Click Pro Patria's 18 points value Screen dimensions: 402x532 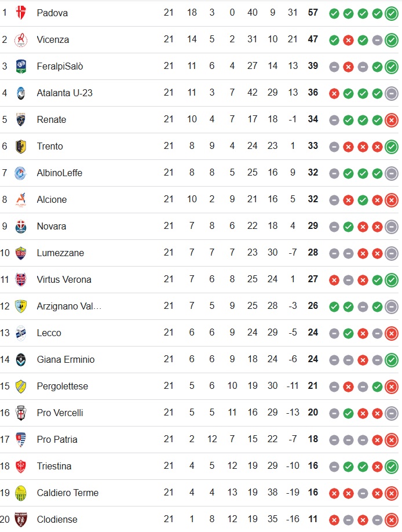point(313,439)
